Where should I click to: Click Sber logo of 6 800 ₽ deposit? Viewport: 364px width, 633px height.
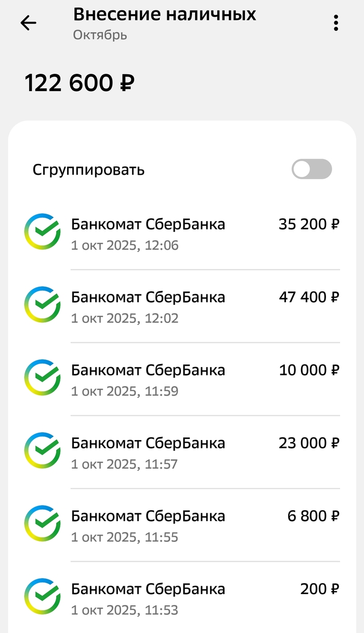[42, 523]
